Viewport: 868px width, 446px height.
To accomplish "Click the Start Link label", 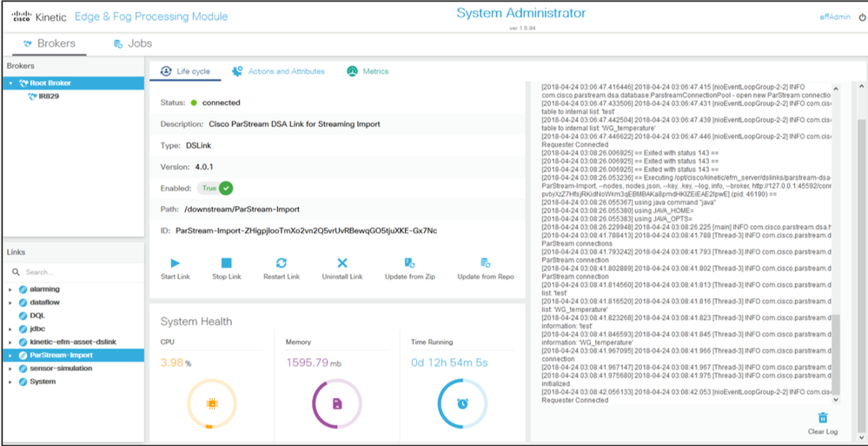I will pyautogui.click(x=176, y=276).
